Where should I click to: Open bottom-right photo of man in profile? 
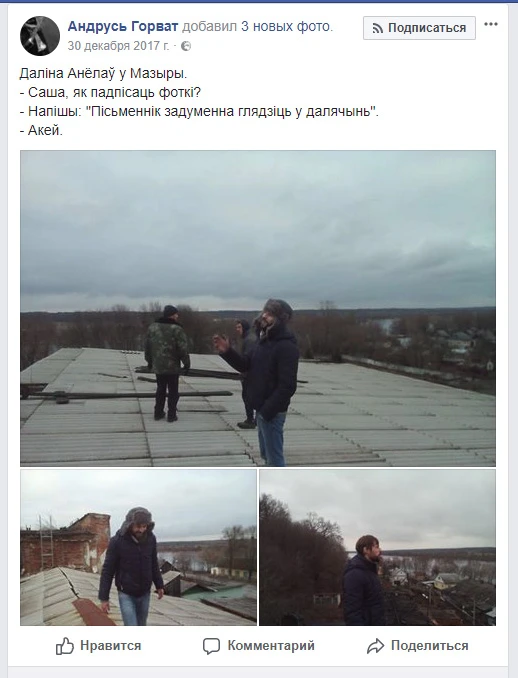point(377,547)
